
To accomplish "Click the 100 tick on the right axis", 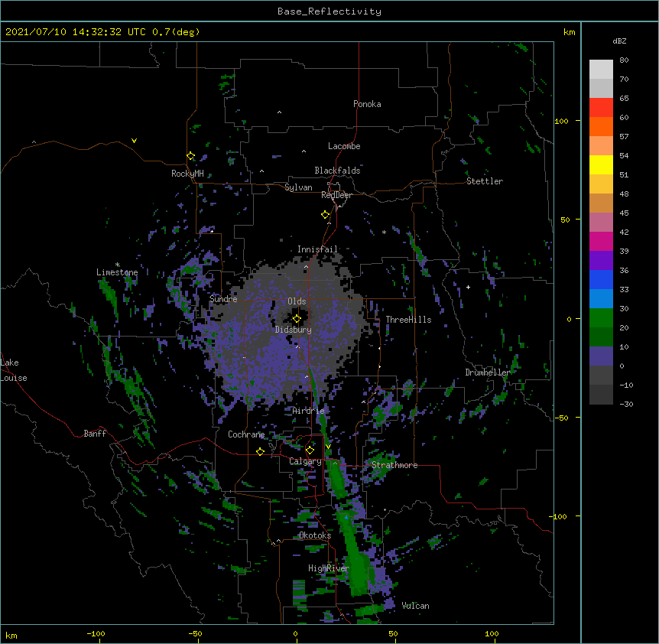I will click(x=561, y=121).
